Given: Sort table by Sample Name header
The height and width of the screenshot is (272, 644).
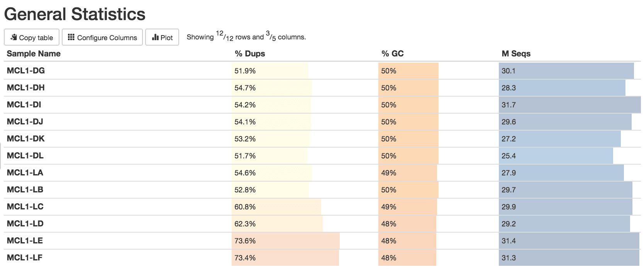Looking at the screenshot, I should [x=34, y=54].
